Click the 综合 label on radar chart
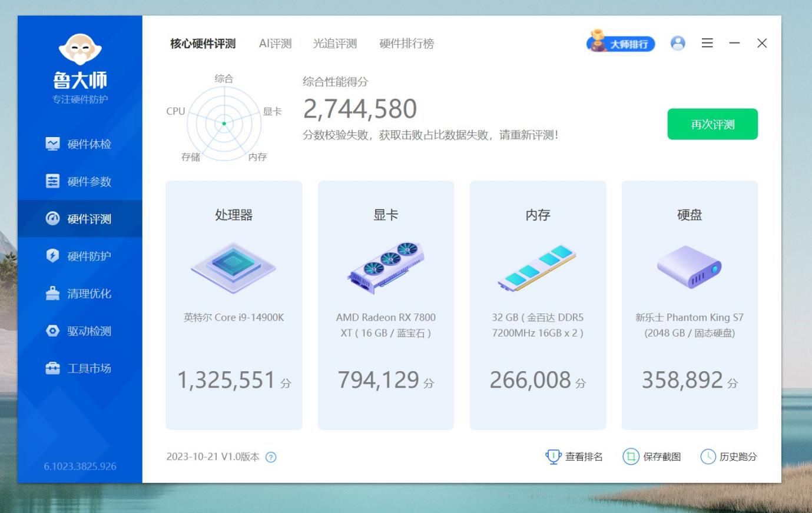This screenshot has width=812, height=513. 224,78
